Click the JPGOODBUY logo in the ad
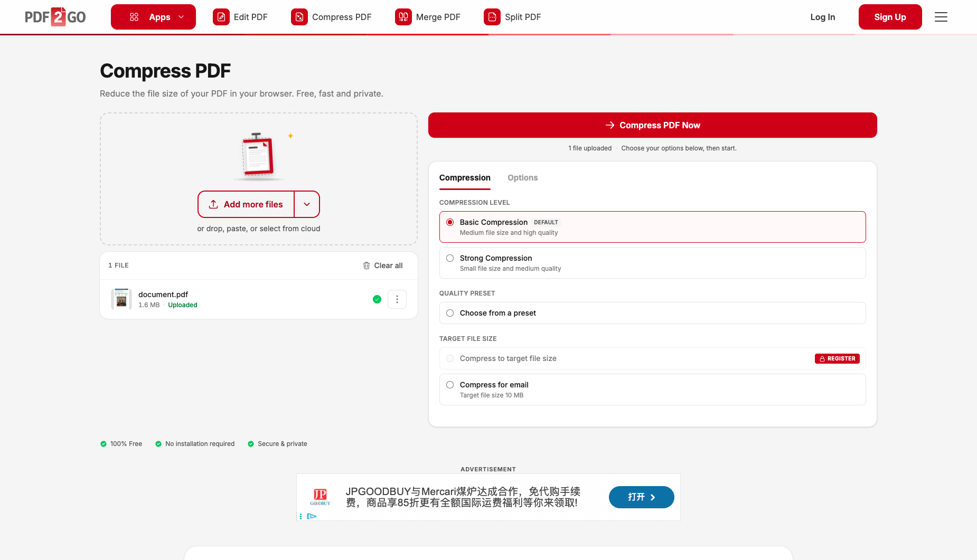Viewport: 977px width, 560px height. [x=320, y=497]
